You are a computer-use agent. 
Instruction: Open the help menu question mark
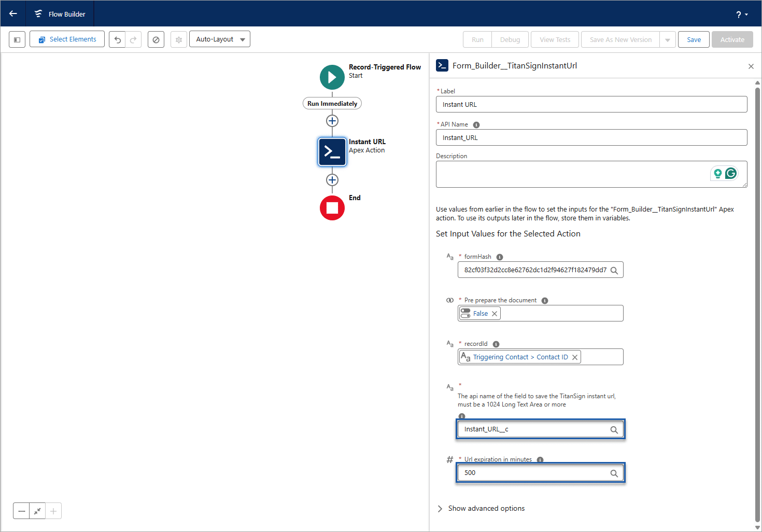(x=742, y=15)
